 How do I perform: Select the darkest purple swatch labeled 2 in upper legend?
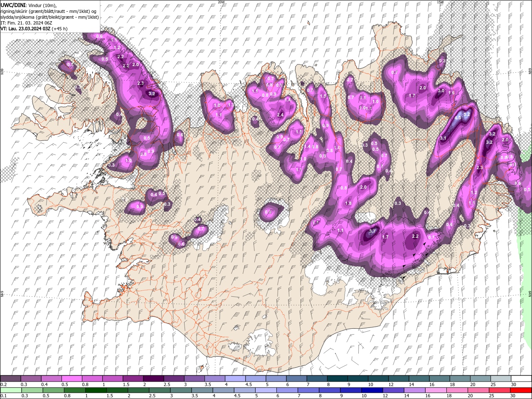coord(153,379)
